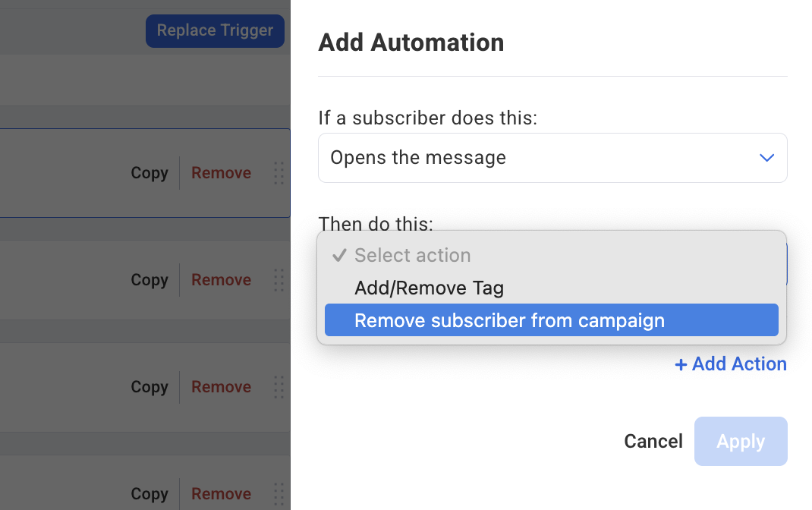Open the 'Opens the message' trigger dropdown
Viewport: 812px width, 510px height.
click(x=552, y=158)
